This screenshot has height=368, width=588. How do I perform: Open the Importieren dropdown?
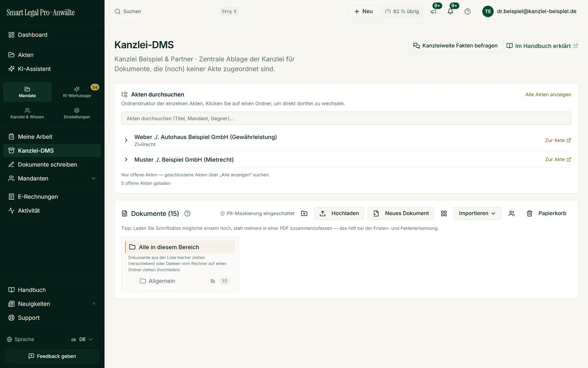(477, 213)
